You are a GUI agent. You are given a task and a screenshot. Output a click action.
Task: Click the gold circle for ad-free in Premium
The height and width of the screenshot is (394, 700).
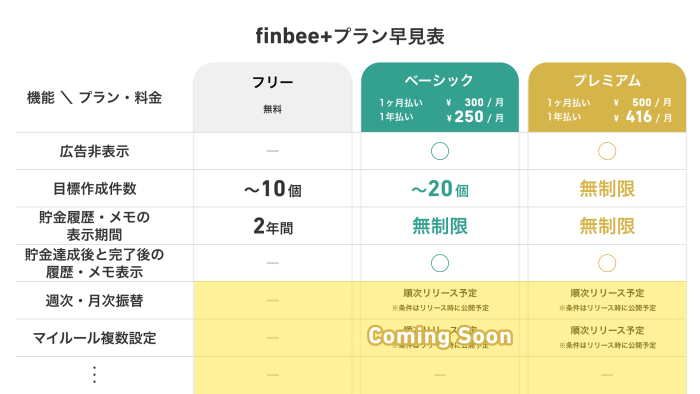tap(607, 151)
